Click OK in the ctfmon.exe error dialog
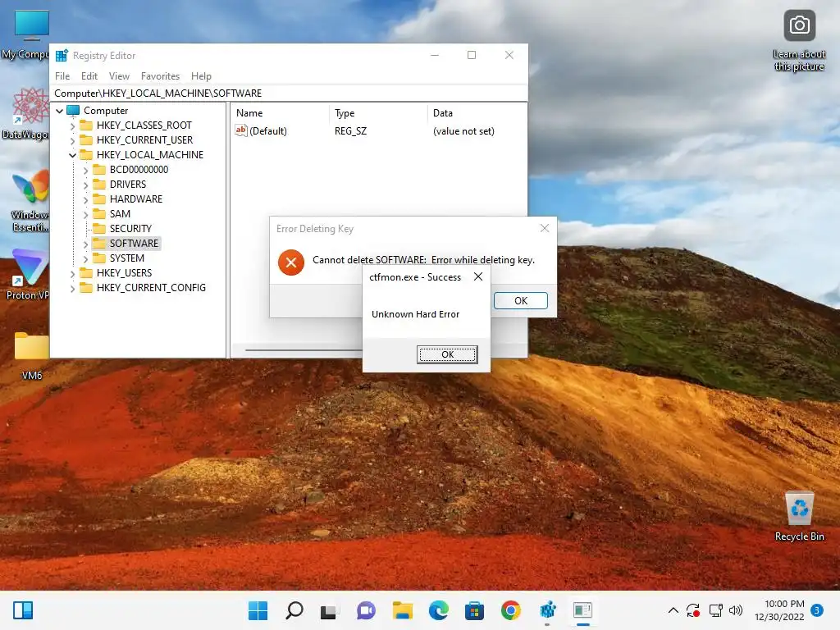The width and height of the screenshot is (840, 630). [x=447, y=354]
